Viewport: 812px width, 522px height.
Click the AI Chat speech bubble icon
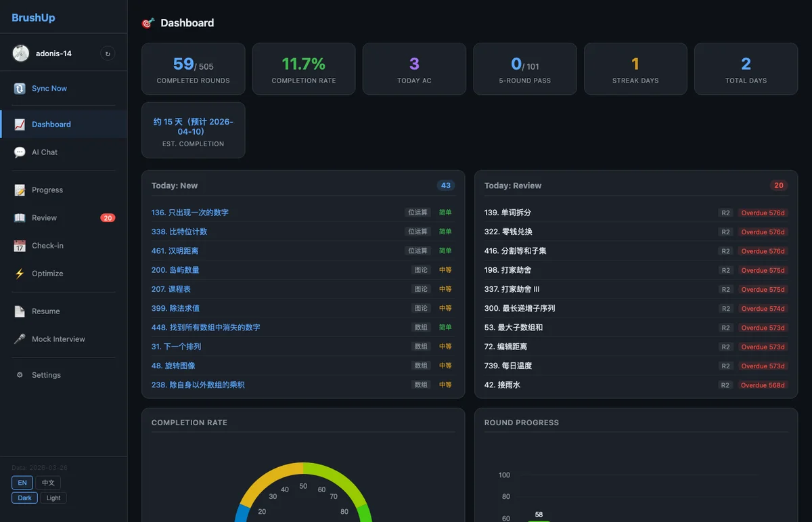pyautogui.click(x=20, y=152)
